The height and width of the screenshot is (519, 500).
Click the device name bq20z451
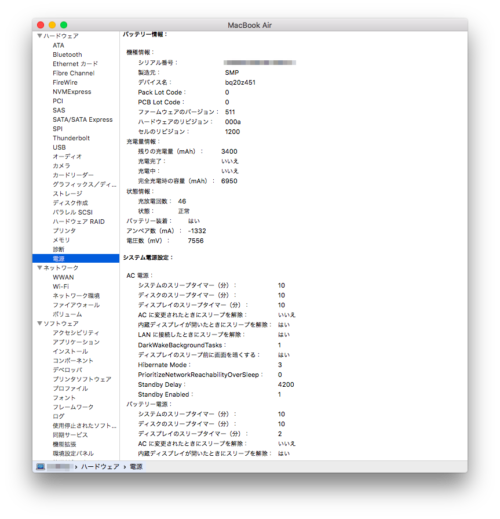pos(240,82)
